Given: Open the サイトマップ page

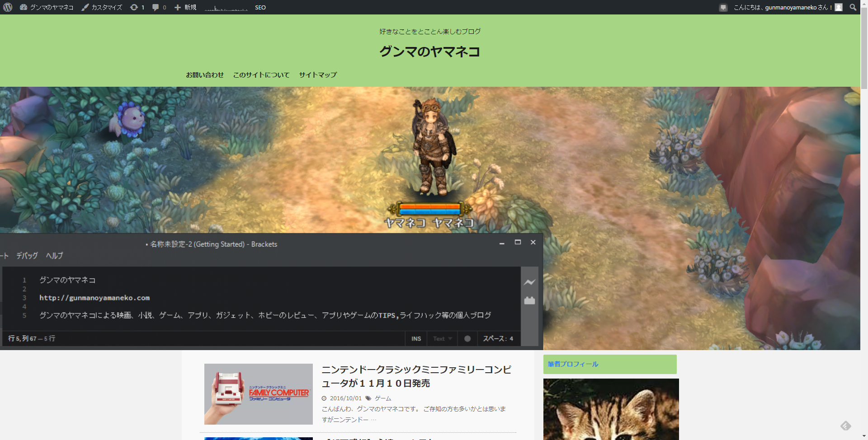Looking at the screenshot, I should [x=318, y=75].
